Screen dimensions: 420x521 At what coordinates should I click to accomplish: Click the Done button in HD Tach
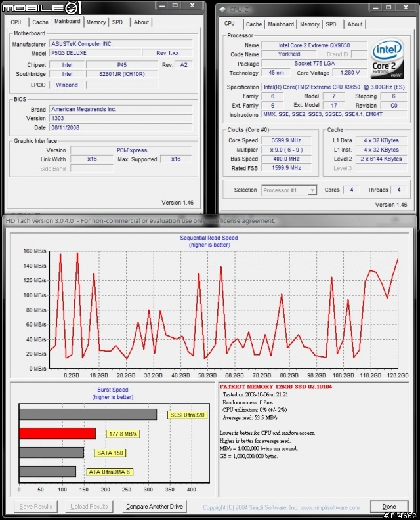tap(389, 507)
